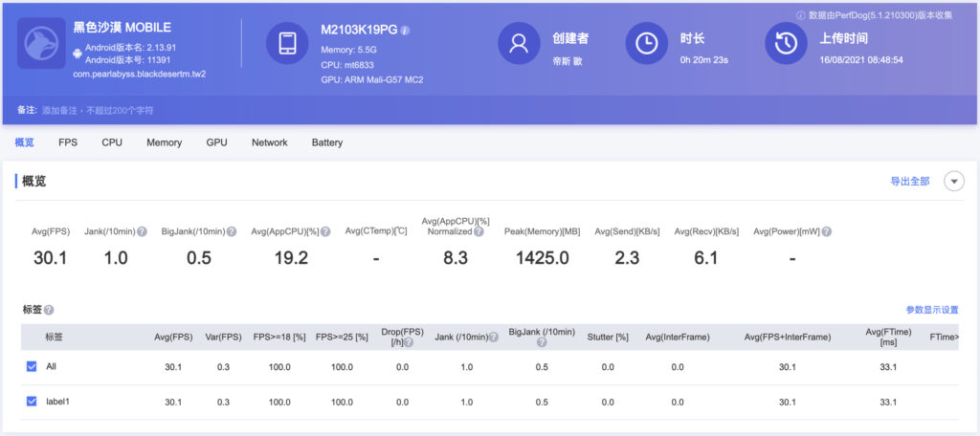Click the duration clock icon

[646, 43]
